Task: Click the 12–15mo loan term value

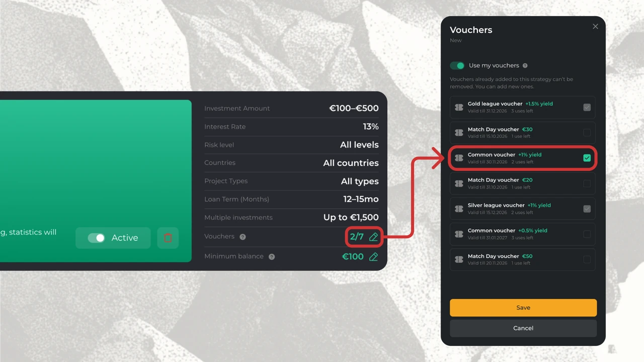Action: pyautogui.click(x=361, y=200)
